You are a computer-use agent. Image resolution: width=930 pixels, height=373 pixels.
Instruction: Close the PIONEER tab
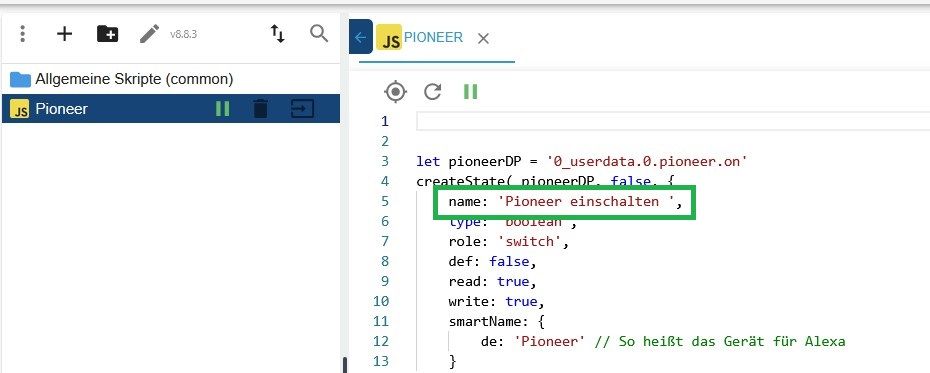click(x=483, y=39)
